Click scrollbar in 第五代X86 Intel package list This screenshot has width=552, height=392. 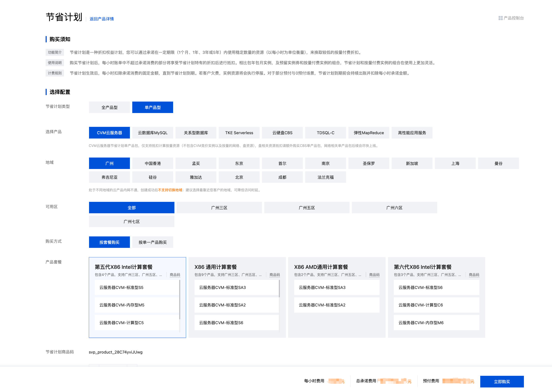tap(180, 299)
